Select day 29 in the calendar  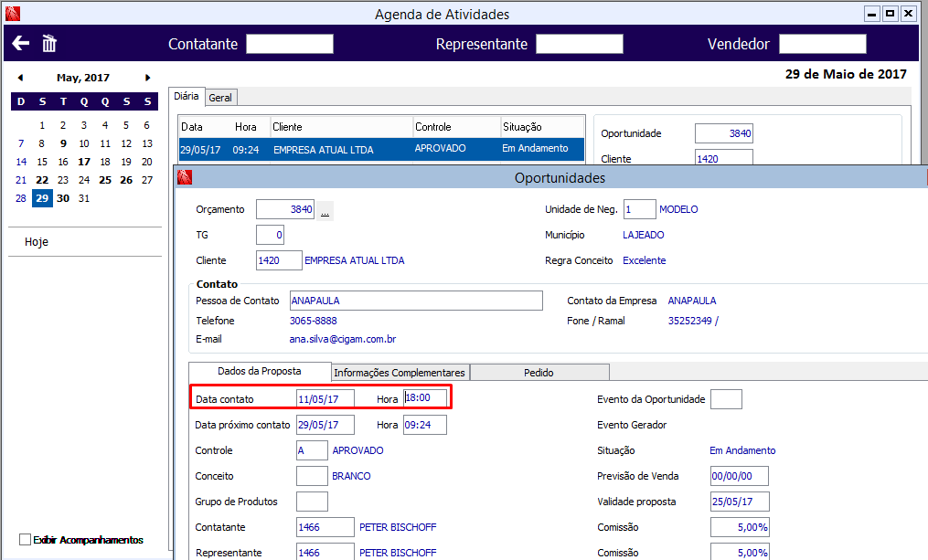coord(42,198)
